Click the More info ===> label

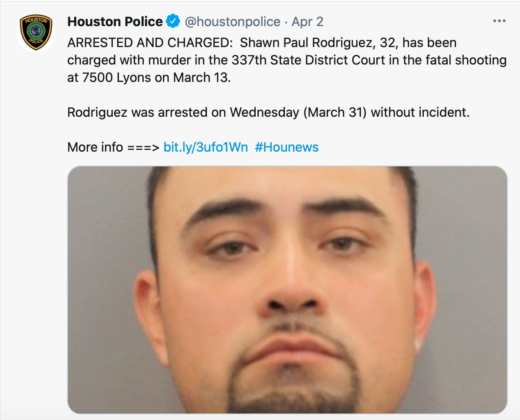pyautogui.click(x=113, y=147)
